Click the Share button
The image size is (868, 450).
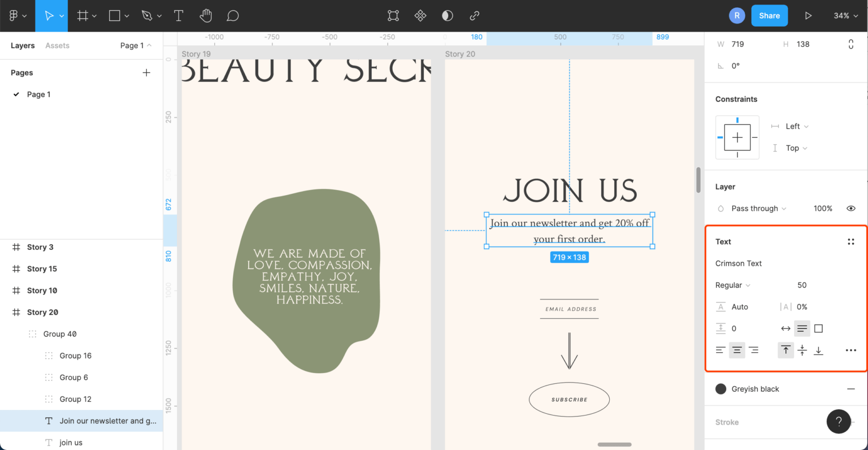point(769,16)
